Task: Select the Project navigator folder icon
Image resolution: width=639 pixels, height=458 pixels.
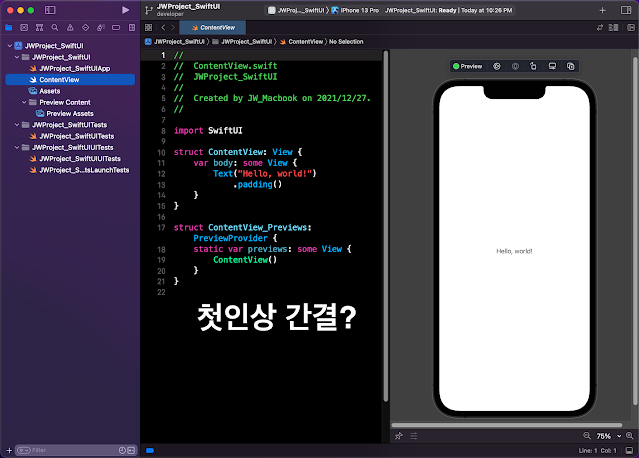Action: click(x=9, y=28)
